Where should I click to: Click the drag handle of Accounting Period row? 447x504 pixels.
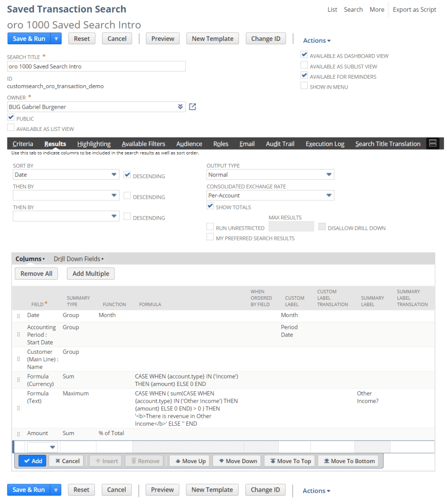[x=19, y=334]
